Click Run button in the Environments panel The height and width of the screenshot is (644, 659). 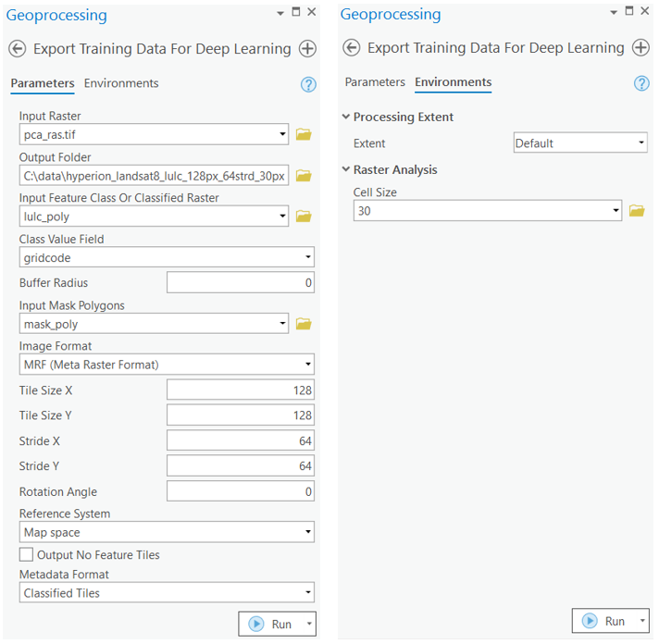coord(603,621)
